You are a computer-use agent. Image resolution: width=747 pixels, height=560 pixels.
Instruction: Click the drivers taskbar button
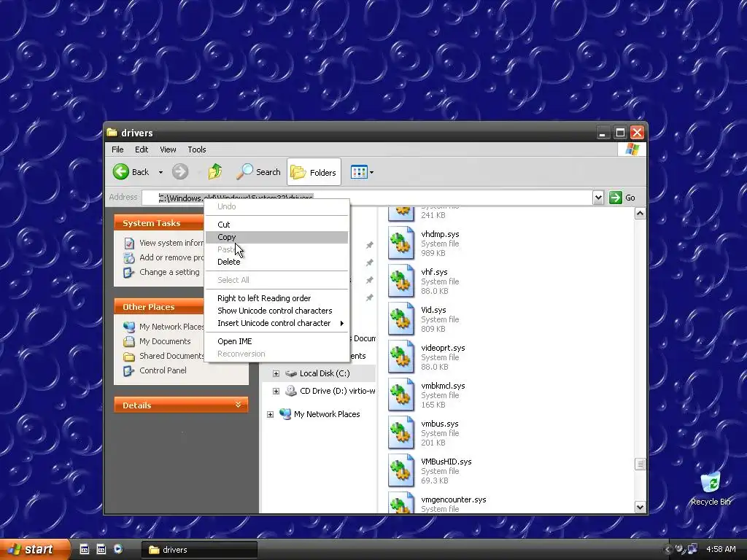point(199,550)
